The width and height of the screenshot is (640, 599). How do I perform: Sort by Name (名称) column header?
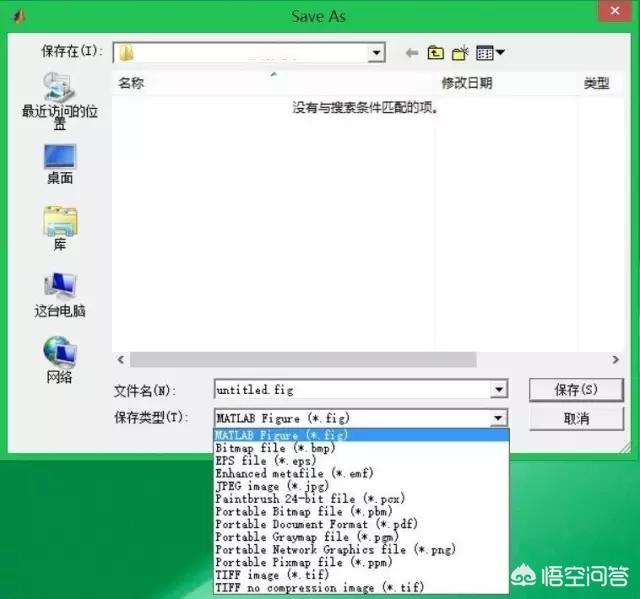[132, 84]
